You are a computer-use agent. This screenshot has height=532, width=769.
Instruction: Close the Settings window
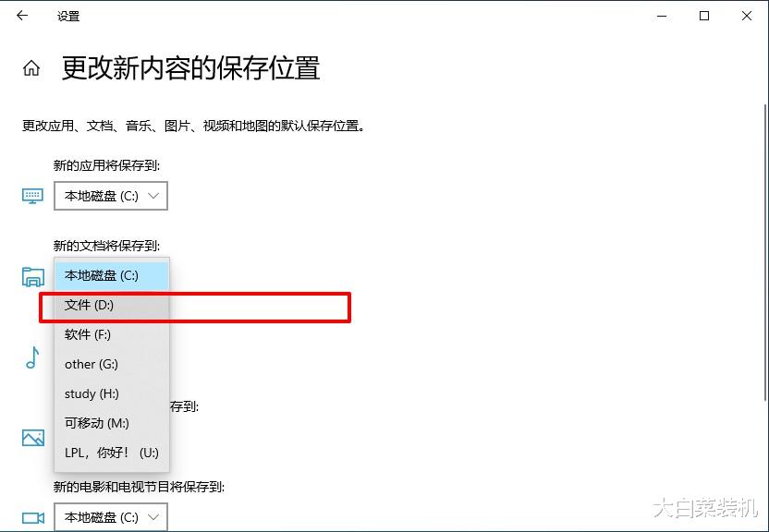747,16
